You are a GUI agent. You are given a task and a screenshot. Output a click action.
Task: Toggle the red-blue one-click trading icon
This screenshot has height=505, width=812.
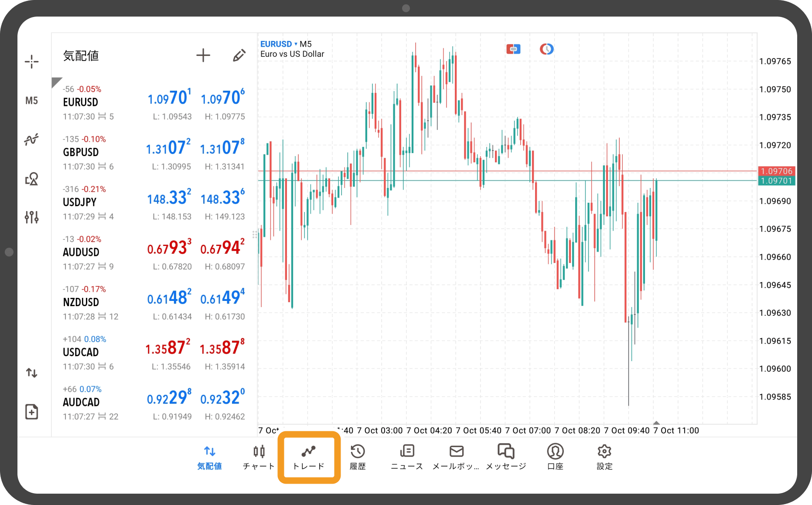pyautogui.click(x=513, y=49)
